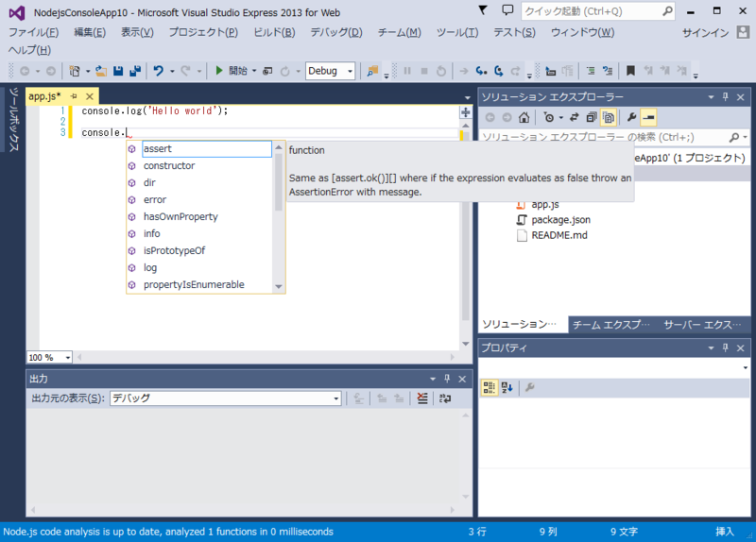Open the editor tab list dropdown arrow
Screen dimensions: 756x542
[x=467, y=97]
